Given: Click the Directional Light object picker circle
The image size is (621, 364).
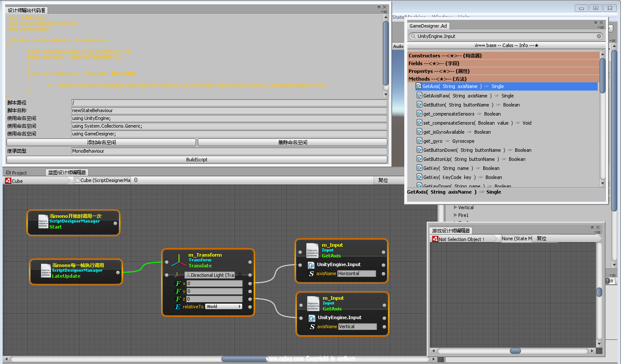Looking at the screenshot, I should pyautogui.click(x=240, y=275).
